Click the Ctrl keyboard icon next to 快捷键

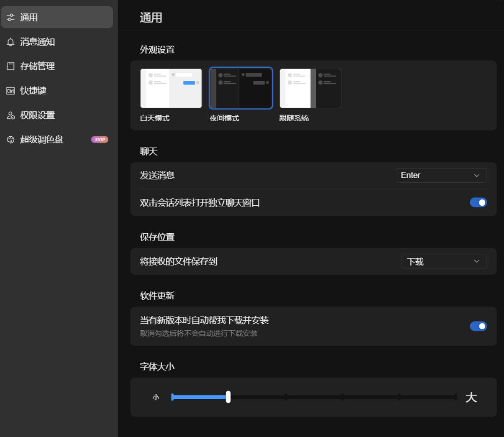10,91
